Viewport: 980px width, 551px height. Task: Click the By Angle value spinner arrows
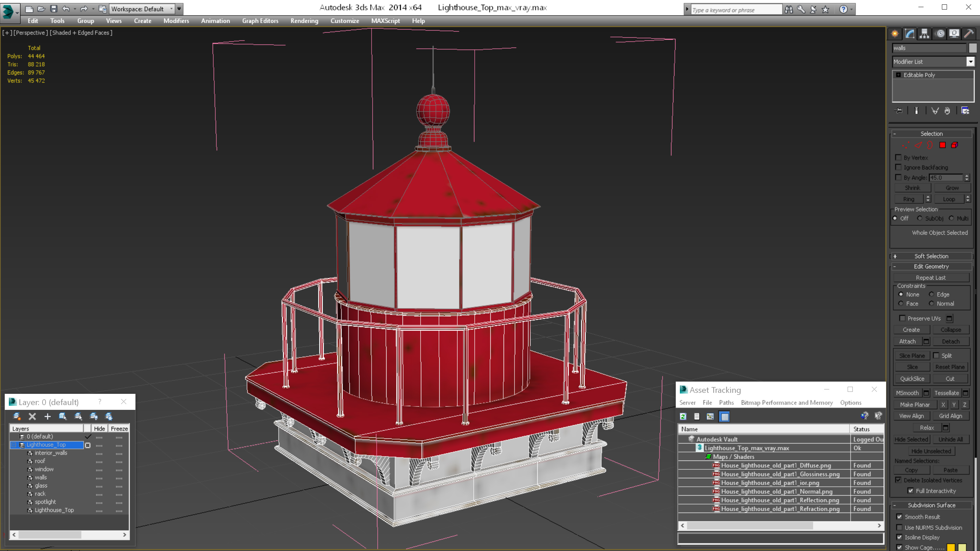tap(967, 178)
